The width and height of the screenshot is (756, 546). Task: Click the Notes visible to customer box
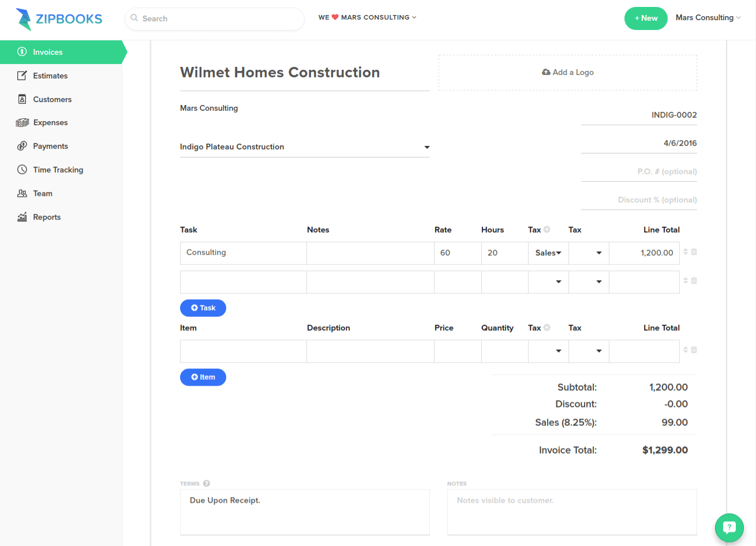tap(572, 512)
